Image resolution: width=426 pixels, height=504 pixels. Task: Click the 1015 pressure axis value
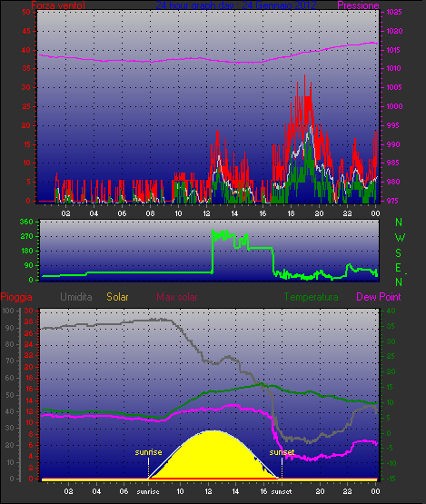(x=394, y=50)
